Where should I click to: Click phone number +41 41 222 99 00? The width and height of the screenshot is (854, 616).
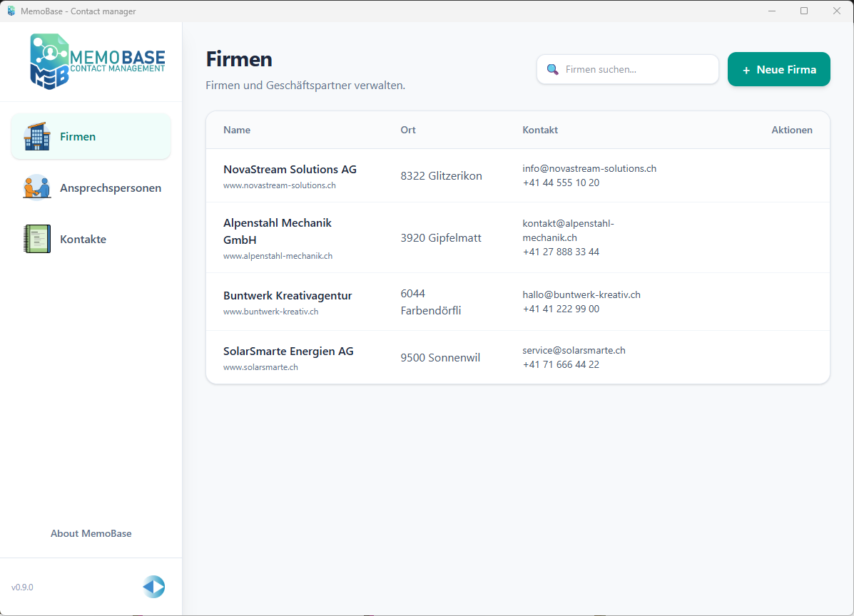pos(561,309)
